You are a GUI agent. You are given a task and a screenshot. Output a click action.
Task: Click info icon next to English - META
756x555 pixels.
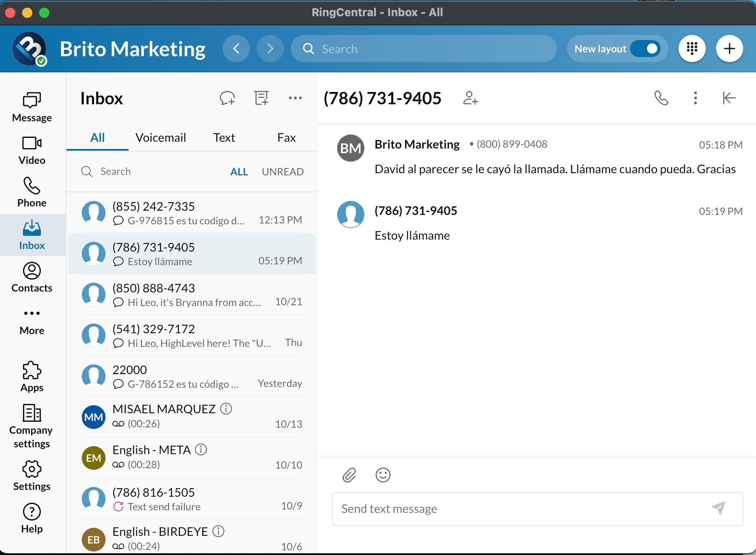[201, 449]
